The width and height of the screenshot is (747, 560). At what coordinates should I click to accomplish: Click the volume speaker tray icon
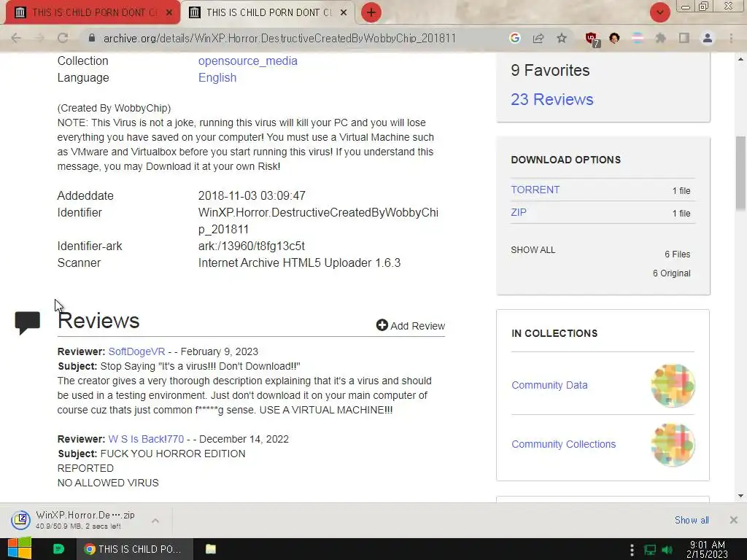(x=667, y=550)
